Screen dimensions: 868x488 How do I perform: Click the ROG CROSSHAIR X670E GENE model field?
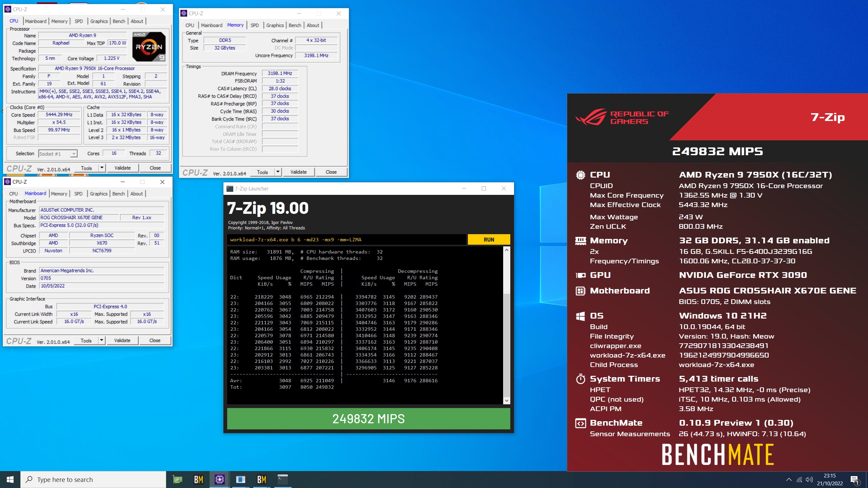(x=79, y=218)
